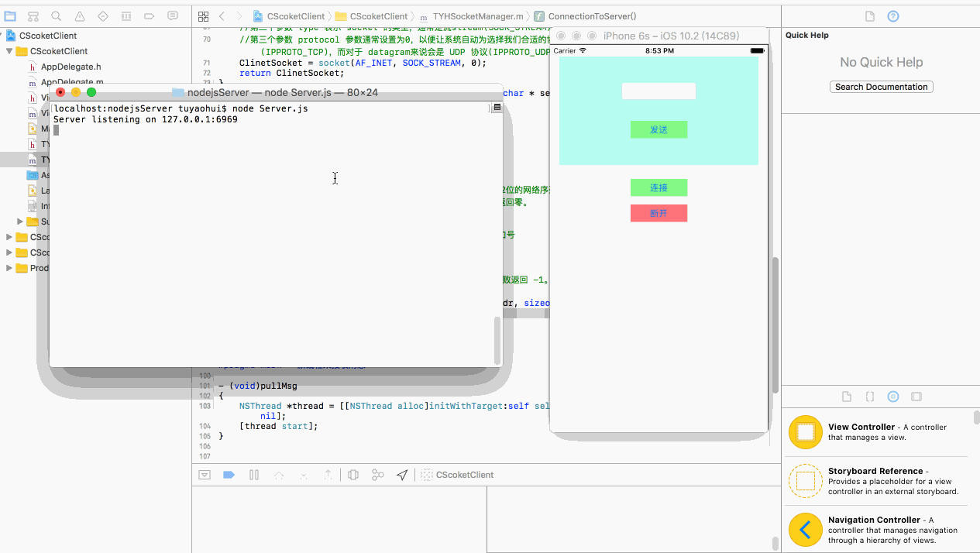
Task: Select TYHSocketManager.m in the jump bar
Action: coord(476,14)
